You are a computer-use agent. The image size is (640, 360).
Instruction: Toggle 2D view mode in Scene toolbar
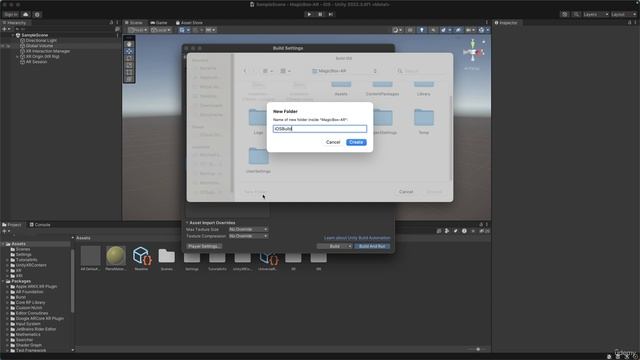click(410, 30)
